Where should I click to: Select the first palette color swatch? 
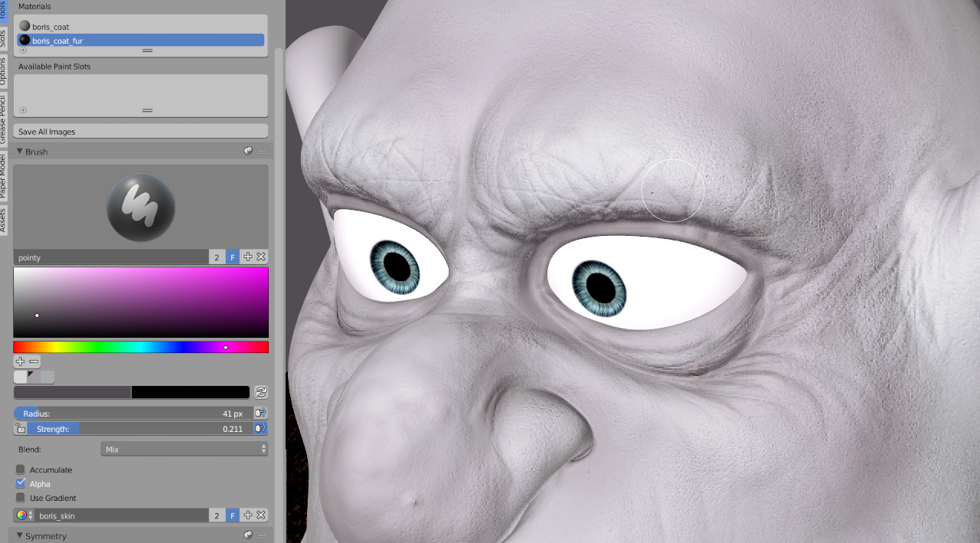pos(20,377)
